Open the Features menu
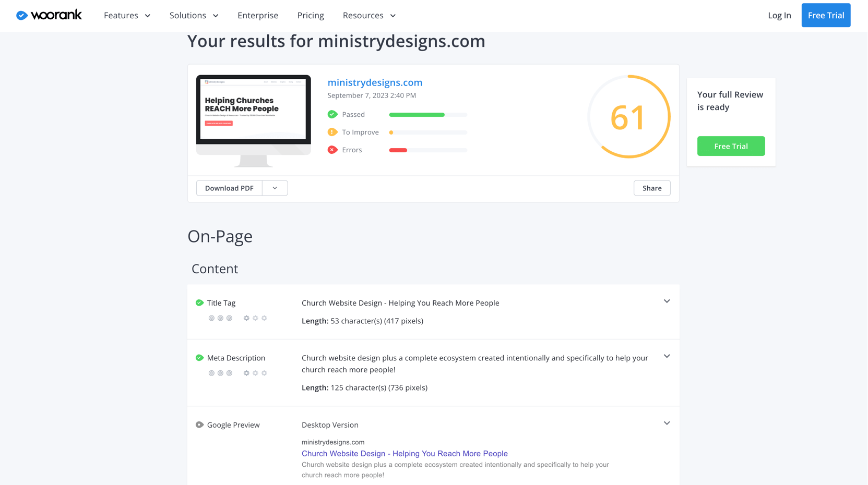 (x=127, y=16)
